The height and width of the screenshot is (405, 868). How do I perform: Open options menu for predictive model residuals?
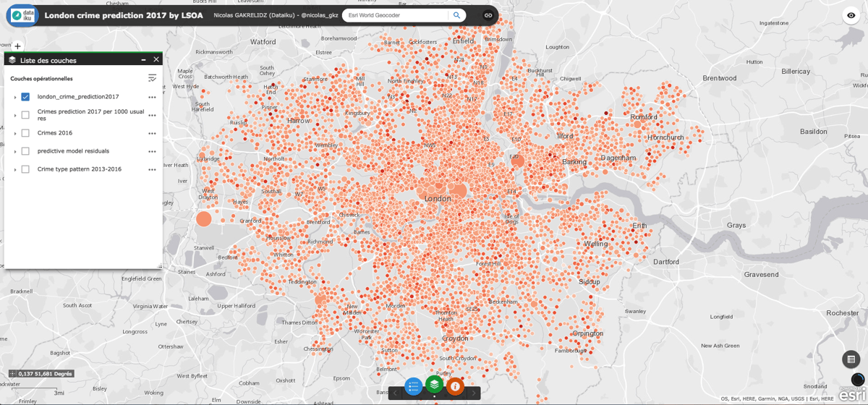coord(152,151)
